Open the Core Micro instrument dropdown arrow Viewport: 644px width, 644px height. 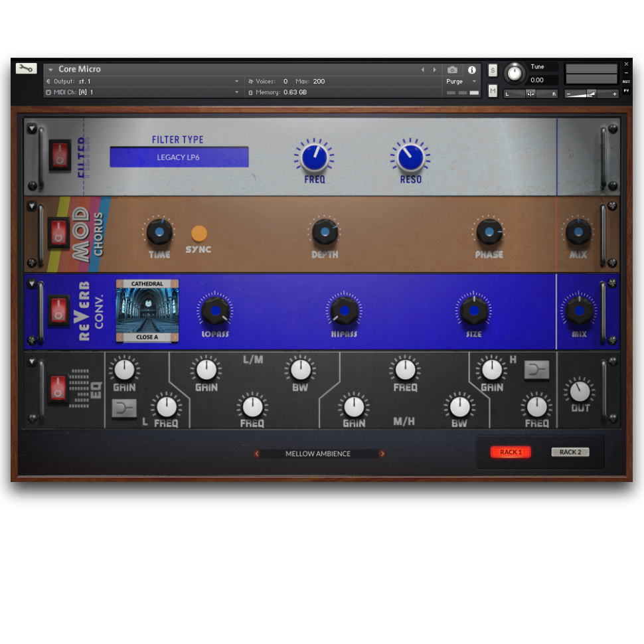pyautogui.click(x=51, y=70)
